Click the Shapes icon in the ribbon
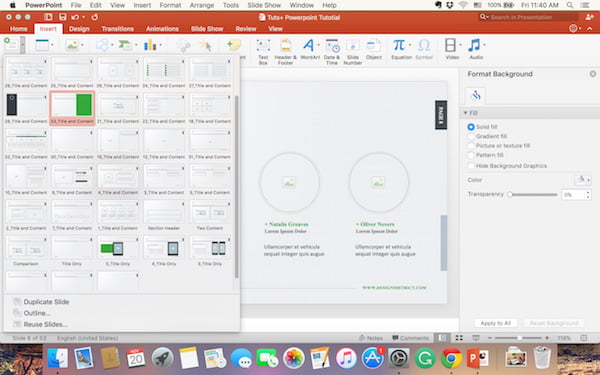The height and width of the screenshot is (375, 600). click(102, 45)
